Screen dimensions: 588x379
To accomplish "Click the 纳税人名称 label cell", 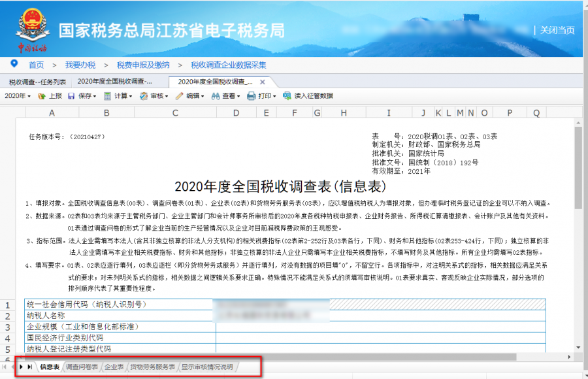I will coord(120,316).
